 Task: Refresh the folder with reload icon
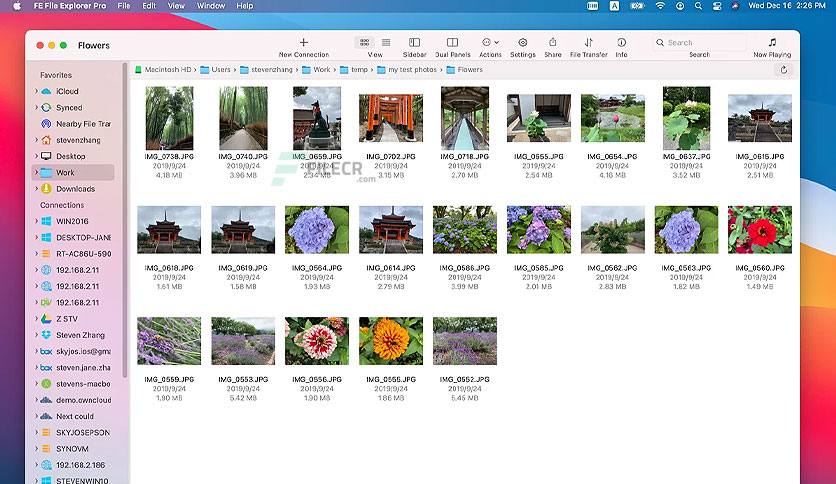783,70
